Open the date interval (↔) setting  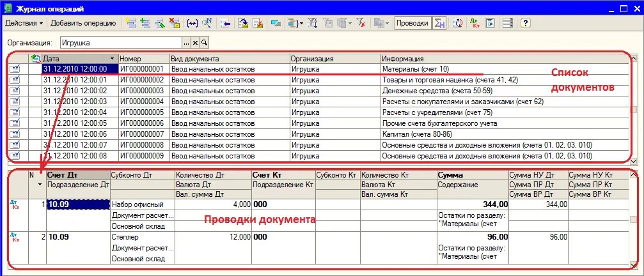192,24
